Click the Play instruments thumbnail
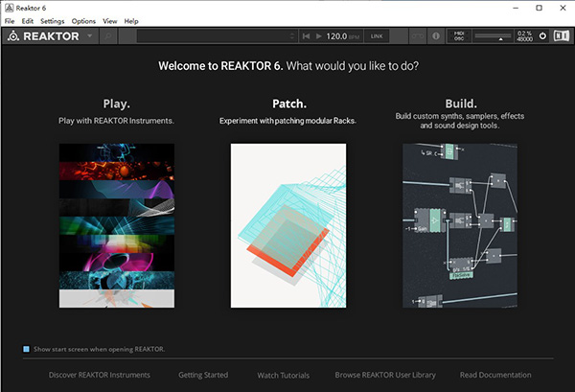 click(116, 225)
